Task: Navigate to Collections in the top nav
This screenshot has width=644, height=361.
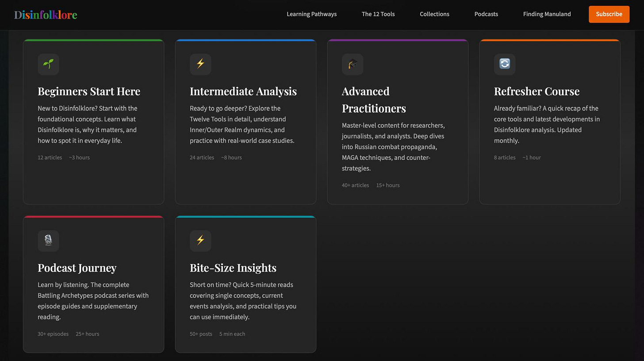Action: pos(434,14)
